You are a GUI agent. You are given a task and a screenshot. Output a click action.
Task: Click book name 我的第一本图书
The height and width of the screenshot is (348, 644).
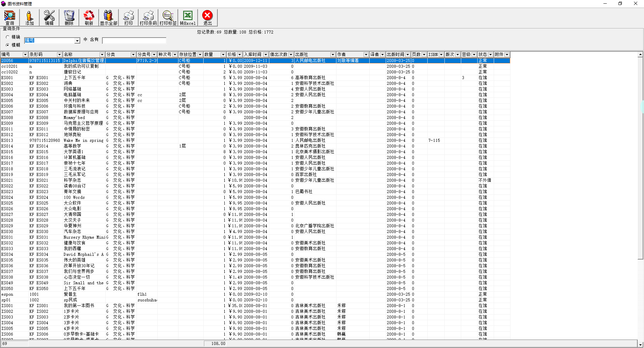pyautogui.click(x=79, y=306)
